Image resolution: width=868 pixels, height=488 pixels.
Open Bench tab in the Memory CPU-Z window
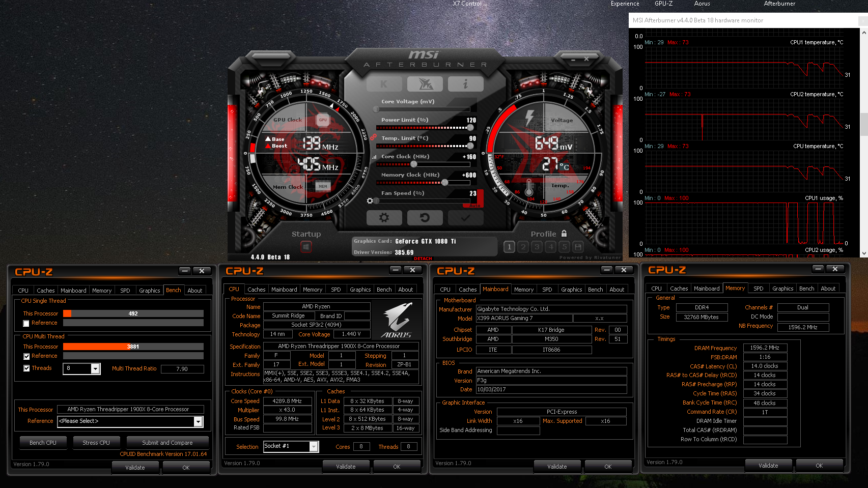(x=806, y=289)
